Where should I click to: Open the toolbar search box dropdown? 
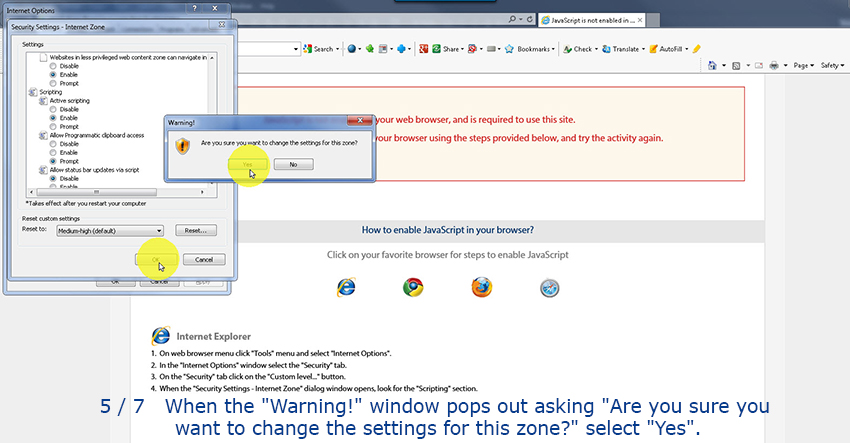(x=296, y=49)
